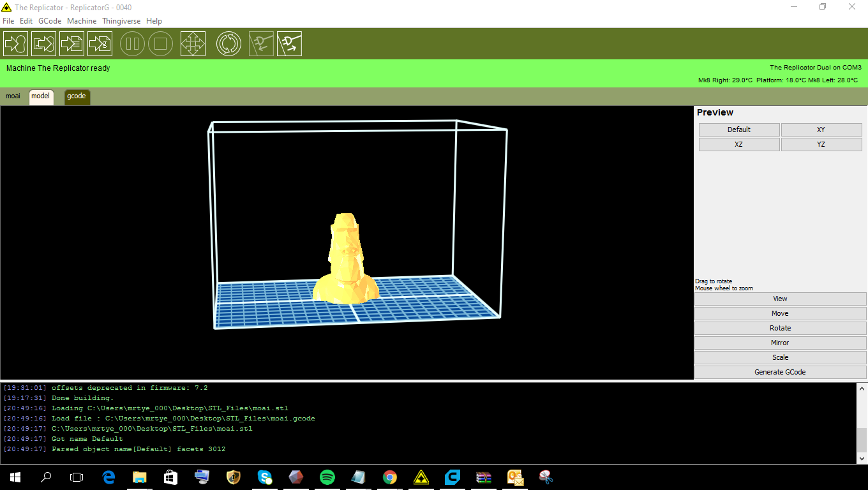Click 'The Replicator Dual on COM3' text
868x490 pixels.
pos(816,67)
